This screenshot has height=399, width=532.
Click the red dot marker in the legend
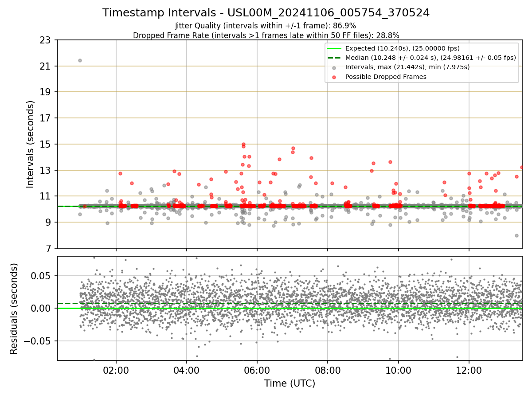[334, 77]
